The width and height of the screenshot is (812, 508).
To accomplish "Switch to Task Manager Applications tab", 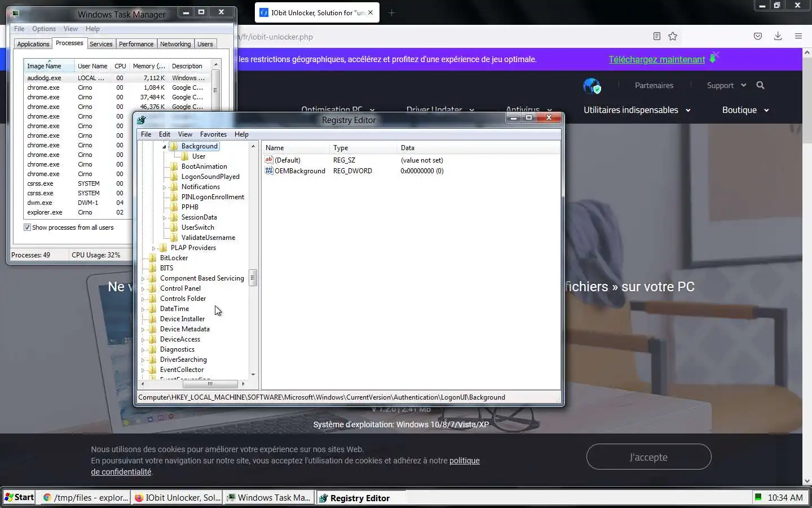I will point(33,44).
